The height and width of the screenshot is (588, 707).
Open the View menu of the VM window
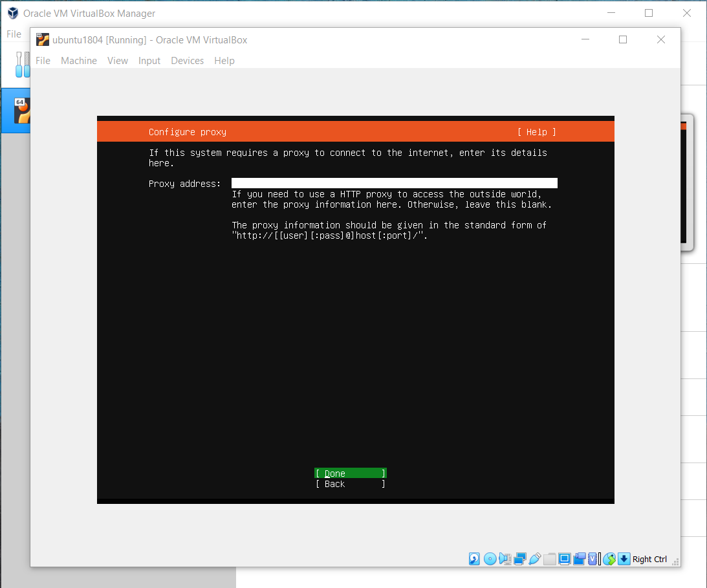coord(117,61)
